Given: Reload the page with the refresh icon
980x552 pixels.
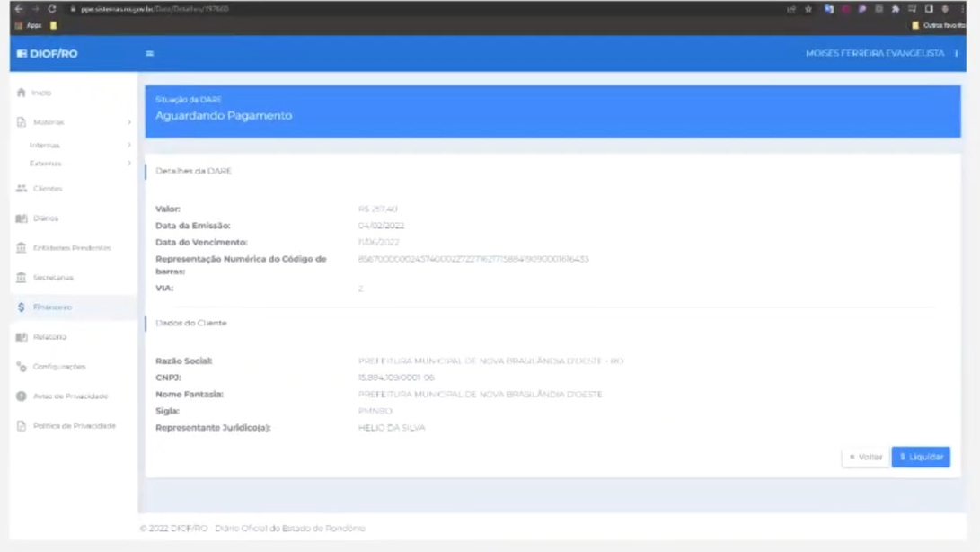Looking at the screenshot, I should point(52,9).
